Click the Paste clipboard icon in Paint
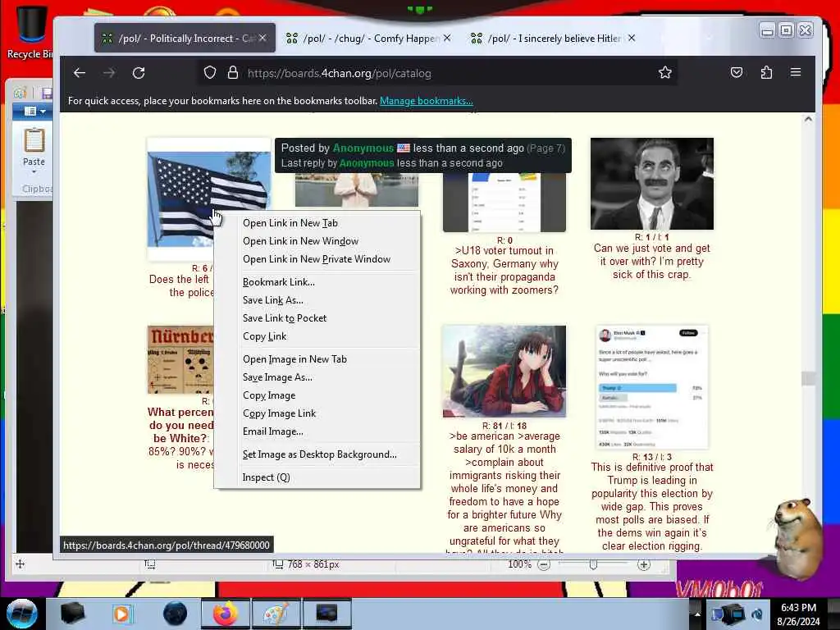840x630 pixels. click(x=34, y=140)
